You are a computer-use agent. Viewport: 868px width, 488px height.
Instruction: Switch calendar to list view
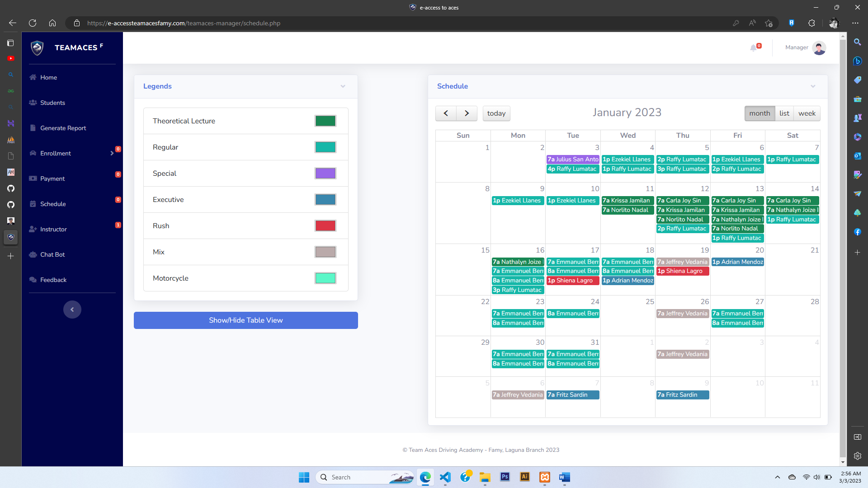[x=784, y=113]
